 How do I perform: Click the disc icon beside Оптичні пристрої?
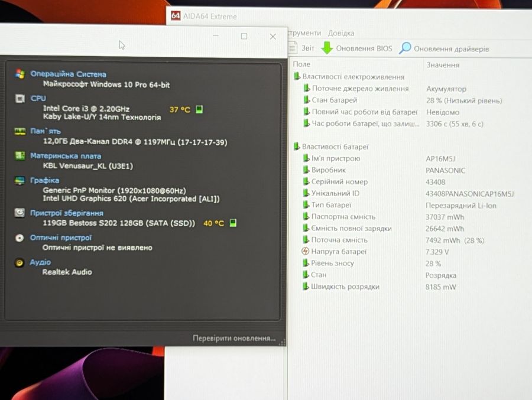pos(20,238)
